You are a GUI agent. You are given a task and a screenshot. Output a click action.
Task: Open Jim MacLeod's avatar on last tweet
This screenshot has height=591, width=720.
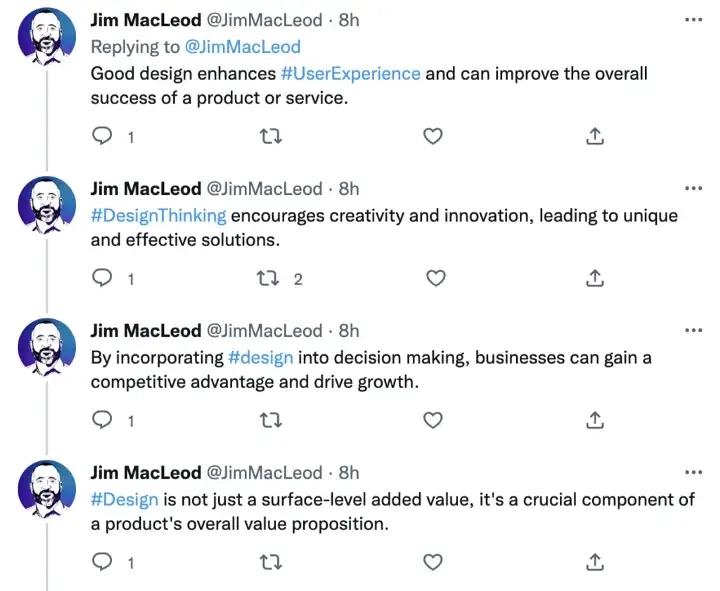coord(47,489)
